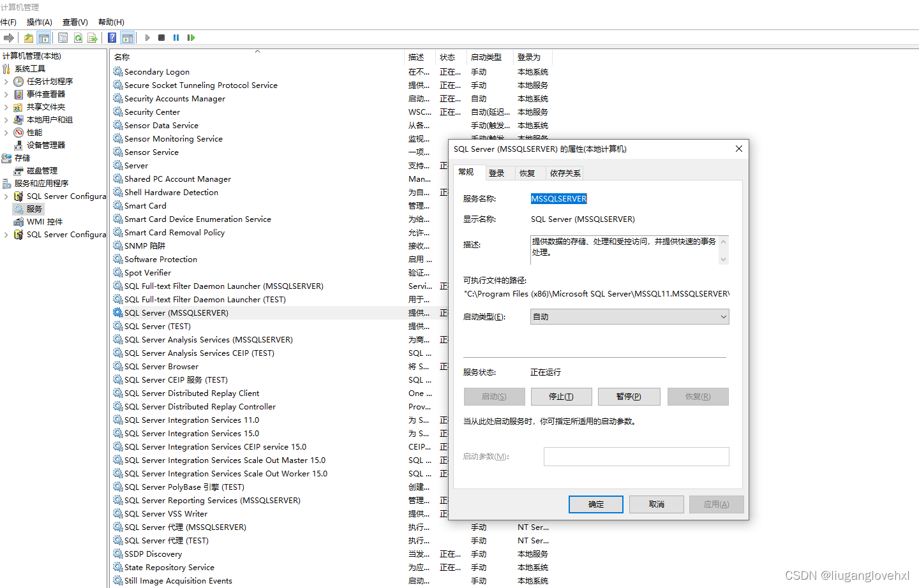
Task: Toggle the show/hide console tree icon
Action: click(43, 38)
